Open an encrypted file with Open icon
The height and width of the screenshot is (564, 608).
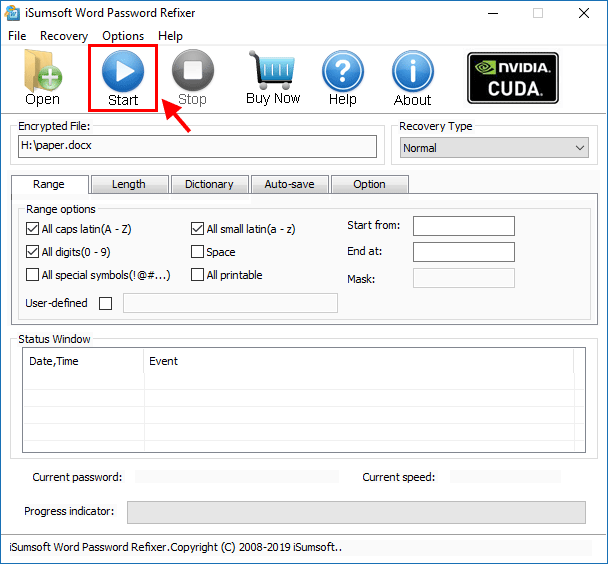click(x=43, y=78)
